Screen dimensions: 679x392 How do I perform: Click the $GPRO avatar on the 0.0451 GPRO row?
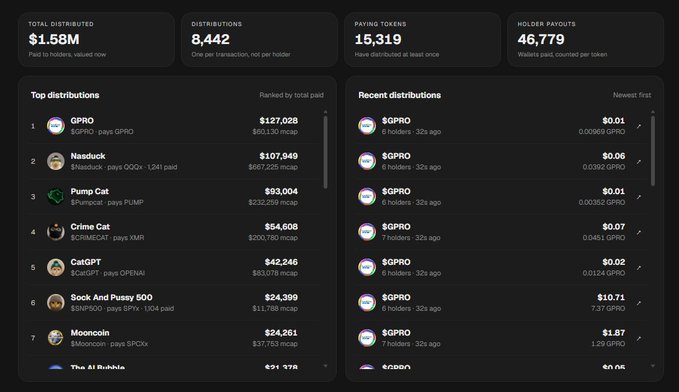pos(367,232)
